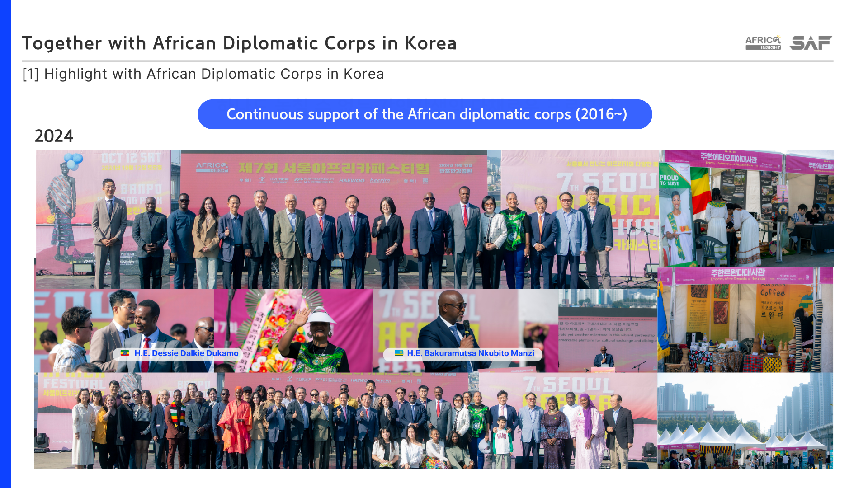Open the podium speech screen photo
This screenshot has height=488, width=868.
coord(608,331)
